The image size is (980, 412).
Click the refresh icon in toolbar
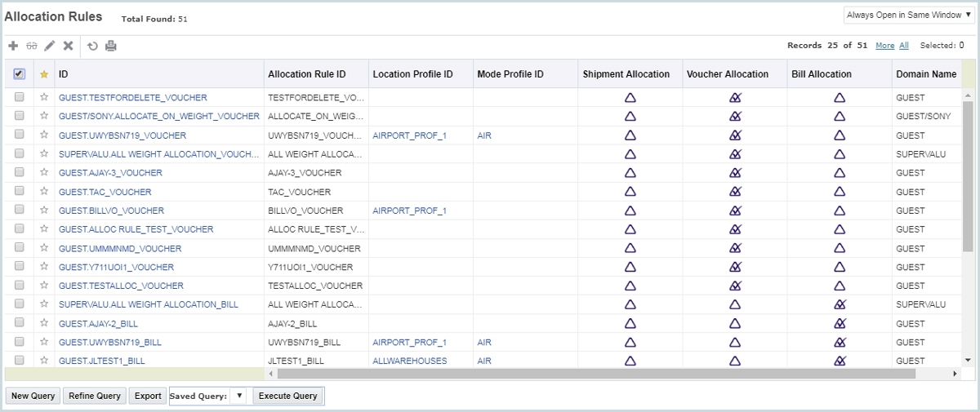(x=92, y=46)
